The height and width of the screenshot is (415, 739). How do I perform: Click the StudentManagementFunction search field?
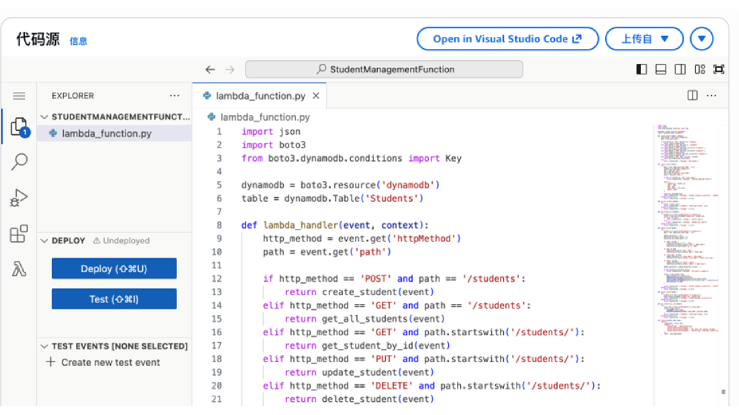(384, 69)
